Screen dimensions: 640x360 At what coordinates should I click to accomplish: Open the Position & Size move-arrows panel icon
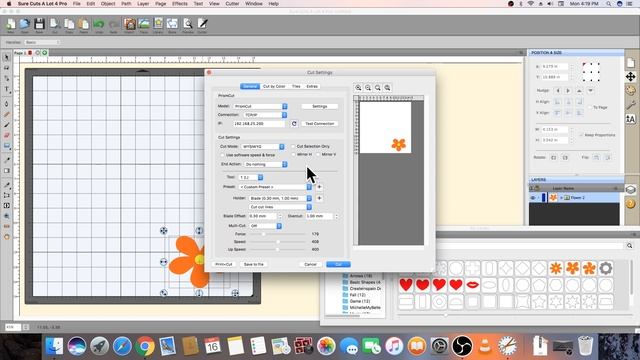click(x=631, y=77)
